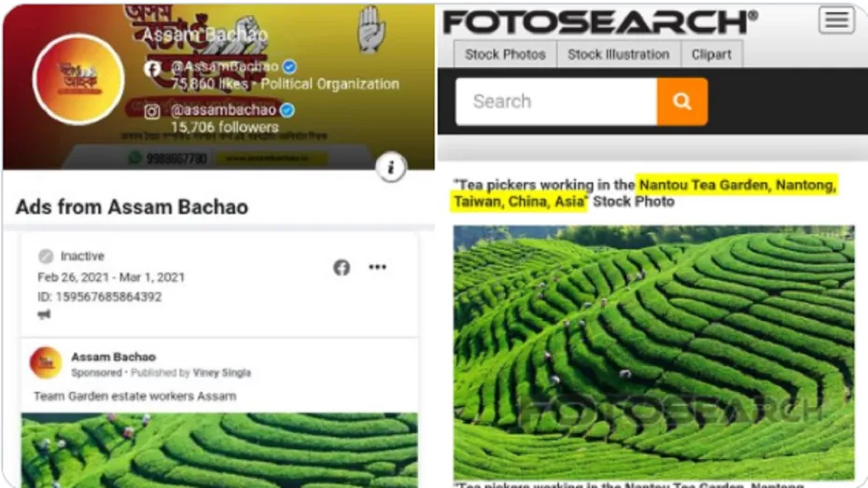This screenshot has width=868, height=488.
Task: Click the Facebook platform icon on the ad
Action: click(342, 267)
